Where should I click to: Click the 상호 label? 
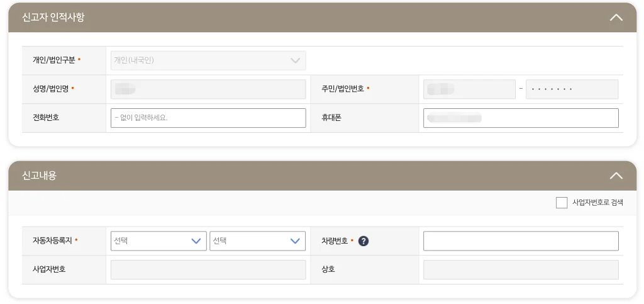pyautogui.click(x=328, y=270)
